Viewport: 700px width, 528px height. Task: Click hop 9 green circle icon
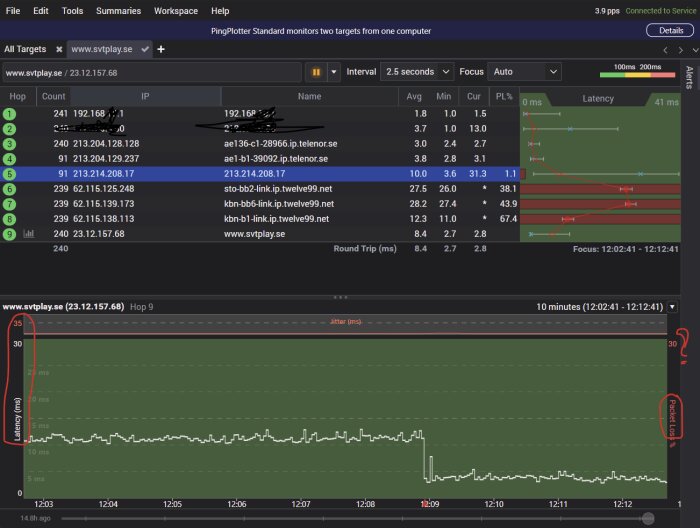click(x=9, y=234)
